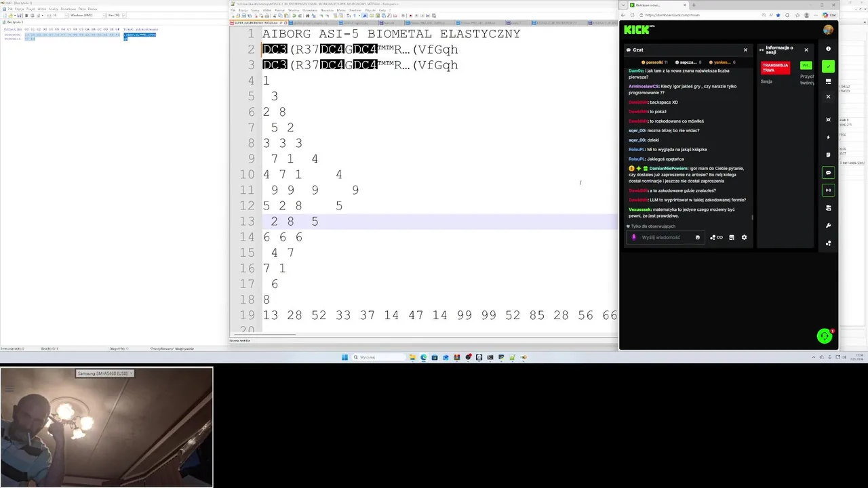868x488 pixels.
Task: Open HxD Analizy menu
Action: 53,9
